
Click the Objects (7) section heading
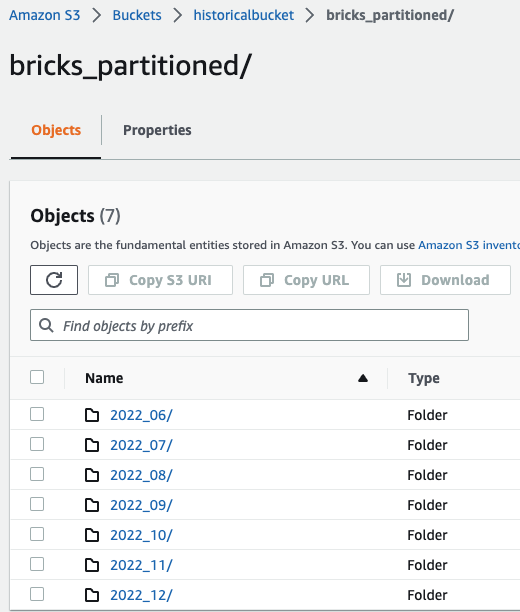75,215
